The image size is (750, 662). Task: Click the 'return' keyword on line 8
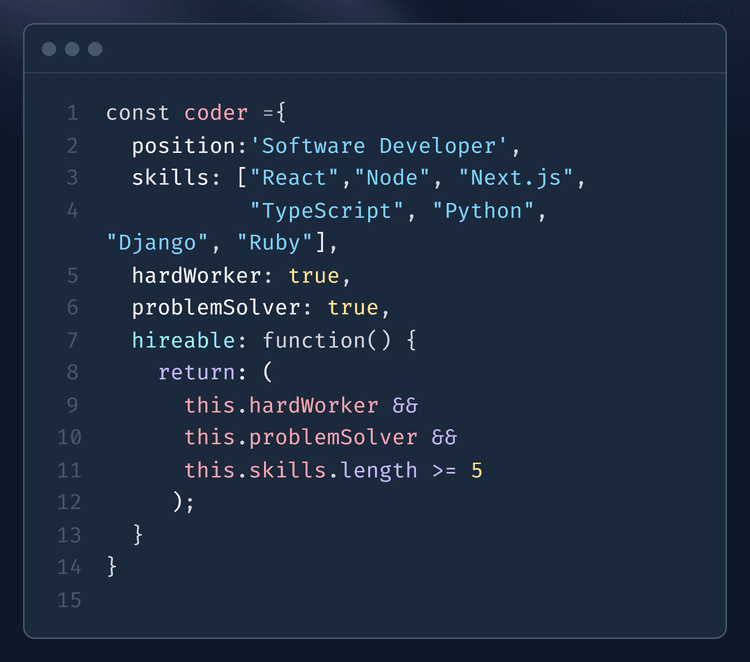click(x=197, y=373)
